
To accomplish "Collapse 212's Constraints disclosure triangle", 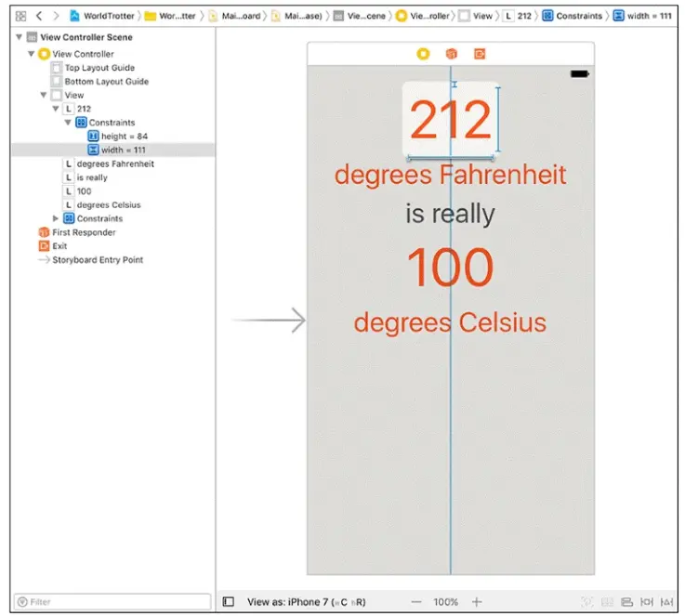I will coord(68,123).
